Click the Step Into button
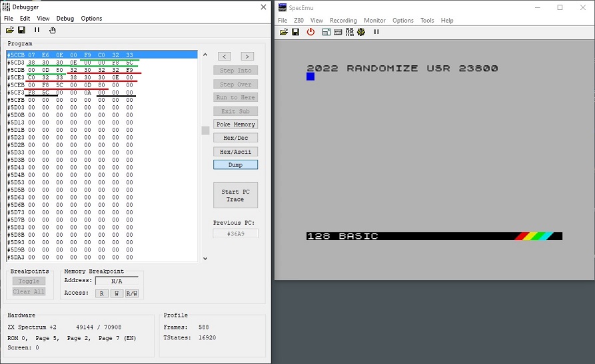This screenshot has height=364, width=595. tap(235, 71)
